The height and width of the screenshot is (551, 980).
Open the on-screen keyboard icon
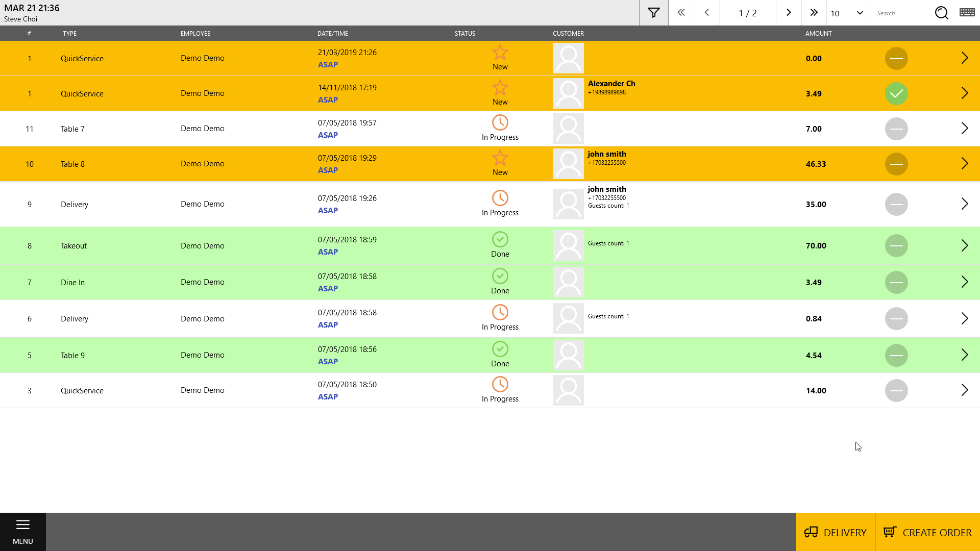967,13
